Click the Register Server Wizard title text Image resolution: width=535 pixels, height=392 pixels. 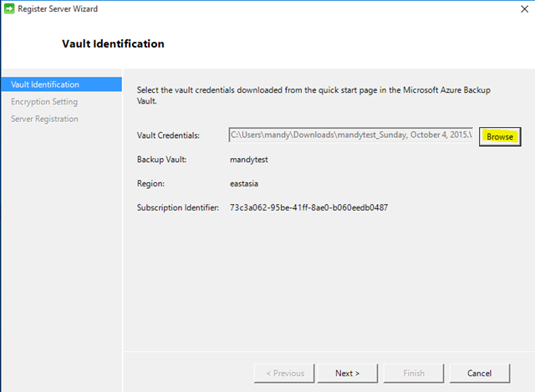pos(58,9)
